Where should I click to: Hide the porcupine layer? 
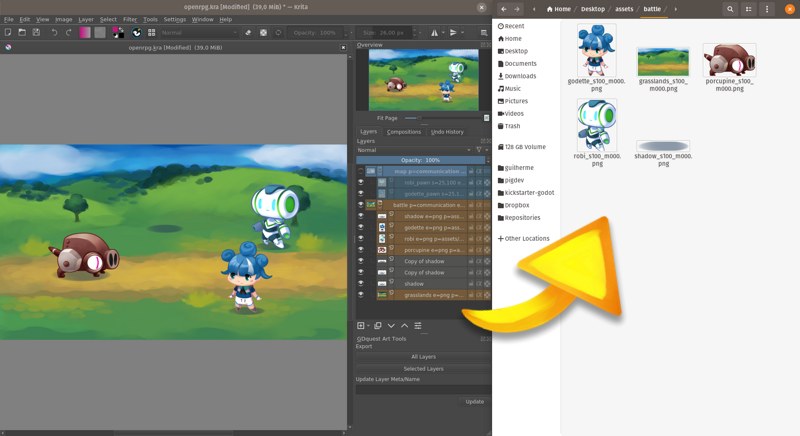[x=361, y=250]
